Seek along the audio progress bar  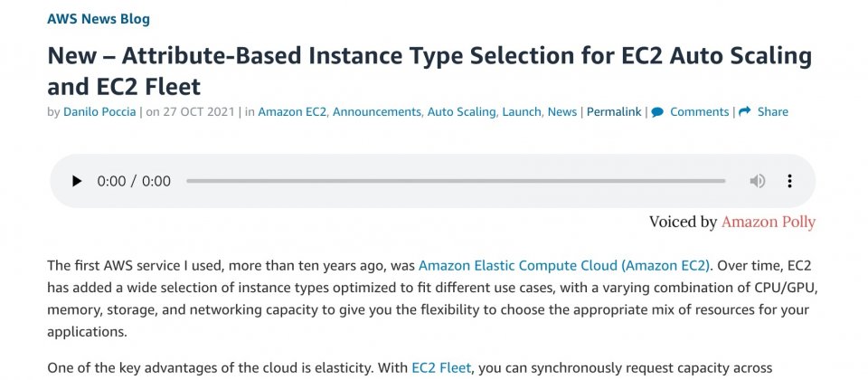[456, 181]
